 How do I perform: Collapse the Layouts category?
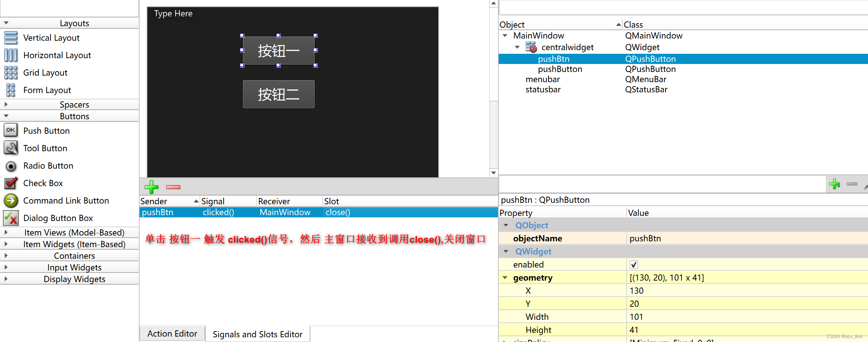point(6,23)
